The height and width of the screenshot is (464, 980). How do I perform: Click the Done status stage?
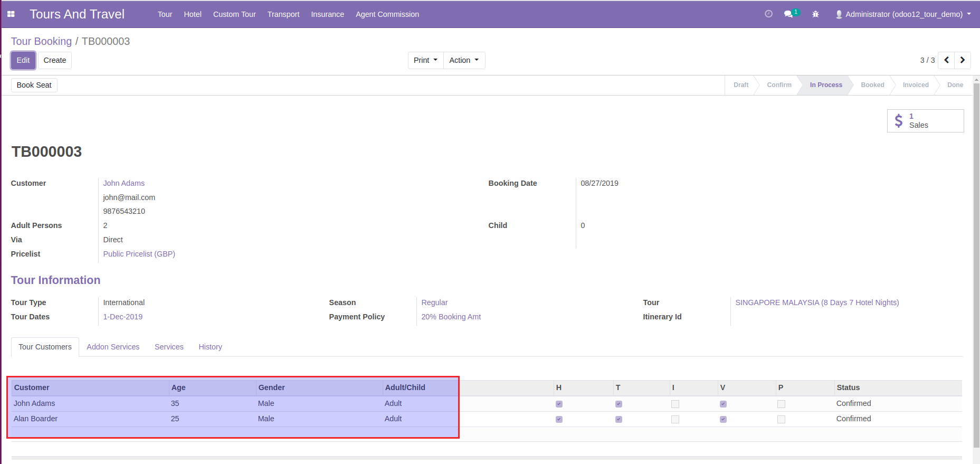click(x=955, y=85)
